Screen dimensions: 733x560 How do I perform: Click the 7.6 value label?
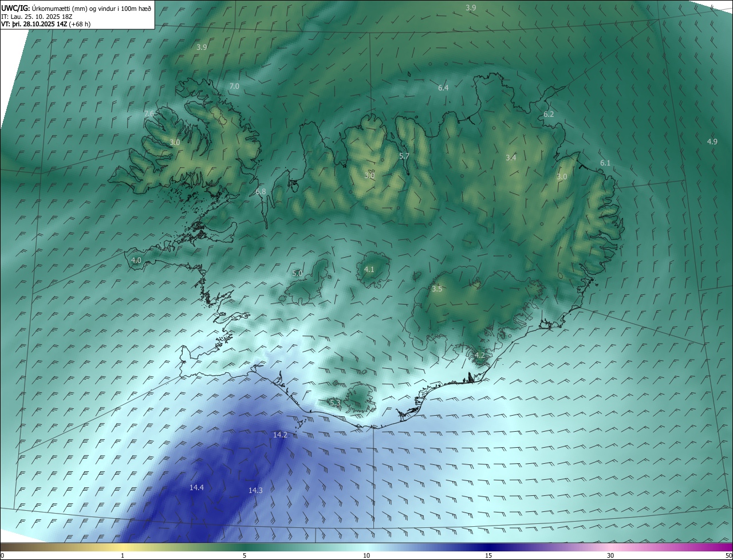click(149, 114)
